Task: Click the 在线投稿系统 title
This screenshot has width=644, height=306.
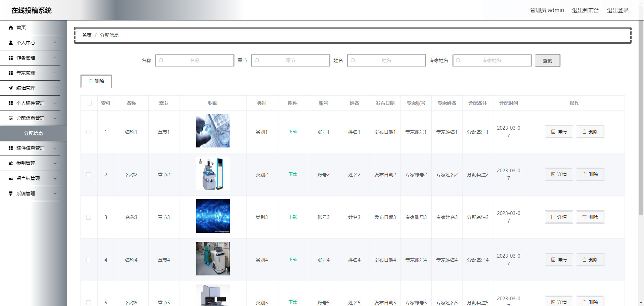Action: (x=32, y=10)
